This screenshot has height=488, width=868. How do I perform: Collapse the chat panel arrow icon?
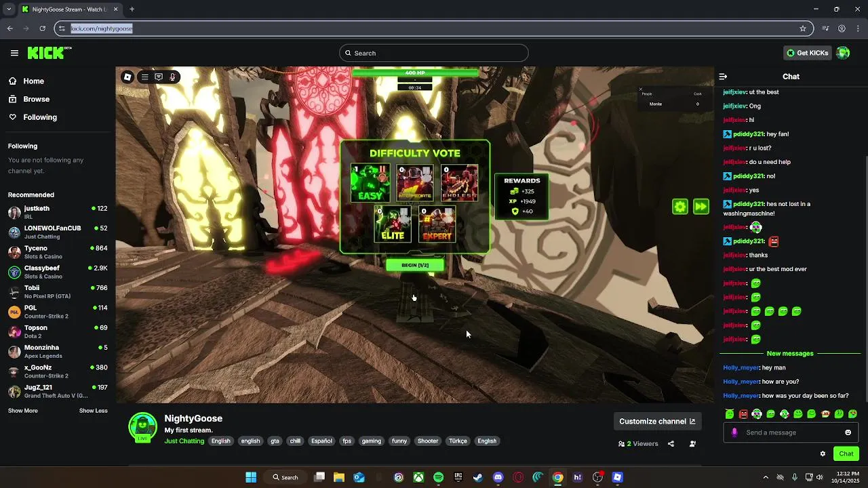723,77
